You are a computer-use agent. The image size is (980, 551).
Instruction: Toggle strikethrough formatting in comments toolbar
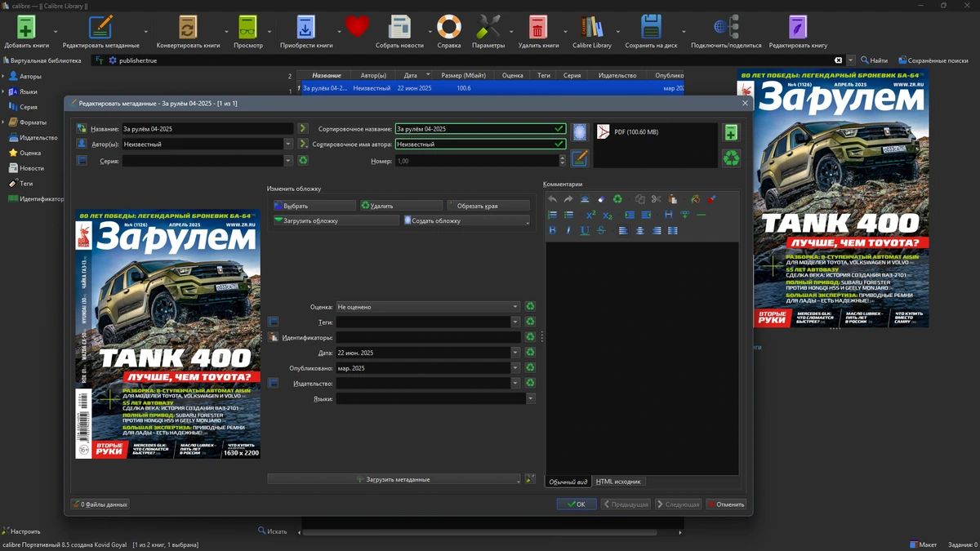[x=601, y=231]
